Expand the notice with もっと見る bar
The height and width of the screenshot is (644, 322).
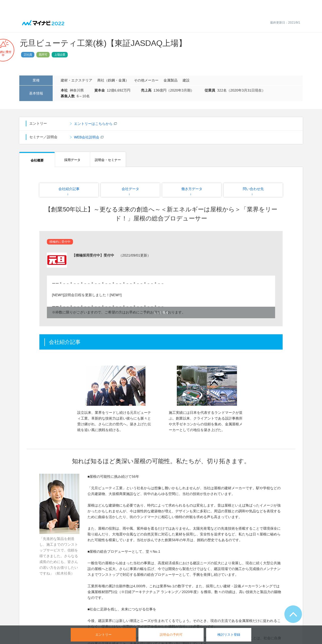(x=161, y=312)
